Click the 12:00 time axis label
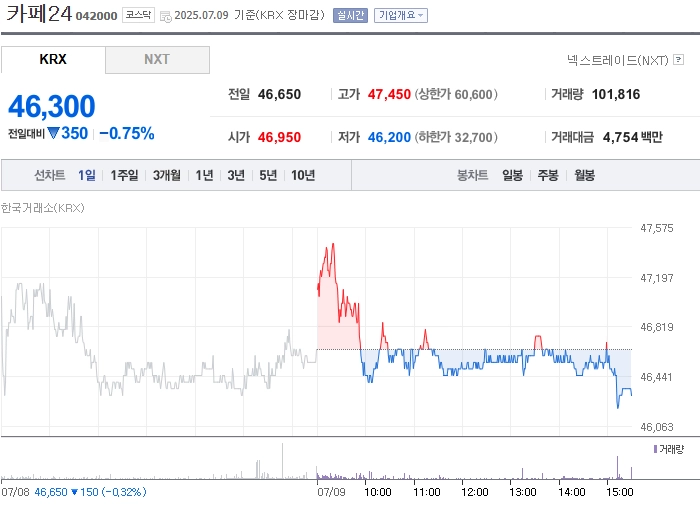700x515 pixels. pyautogui.click(x=475, y=492)
